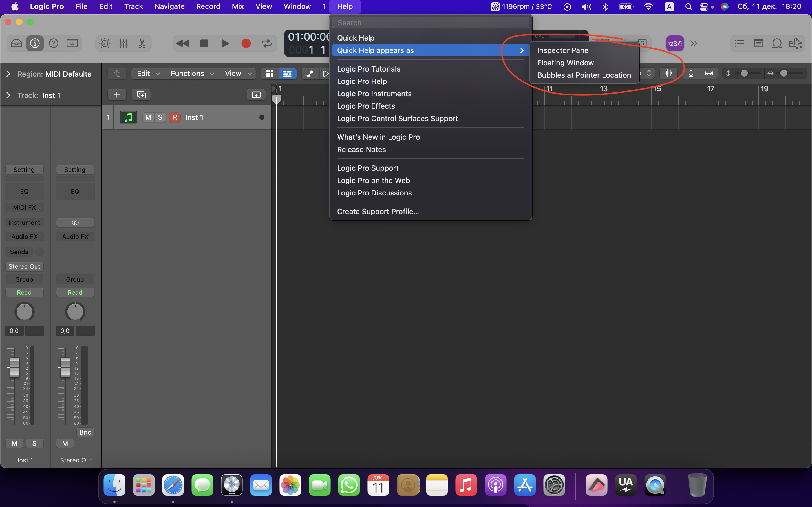Click the Help menu Search field
Image resolution: width=812 pixels, height=507 pixels.
[x=431, y=23]
